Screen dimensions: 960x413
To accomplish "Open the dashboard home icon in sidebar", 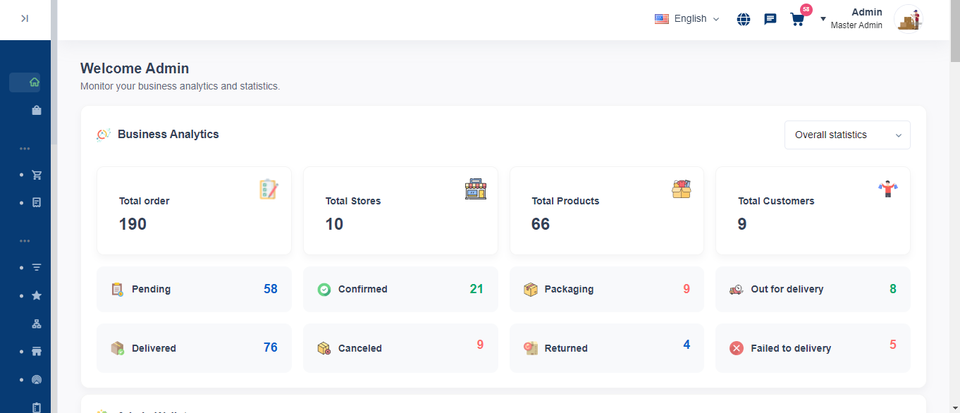I will (x=34, y=82).
